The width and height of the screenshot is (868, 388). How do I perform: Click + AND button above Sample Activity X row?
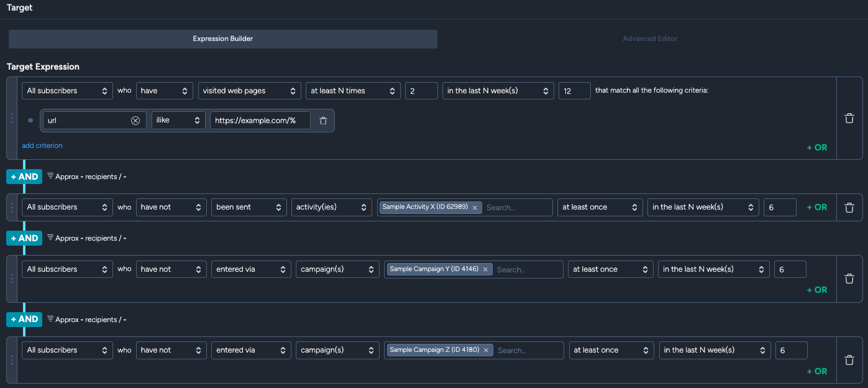24,177
